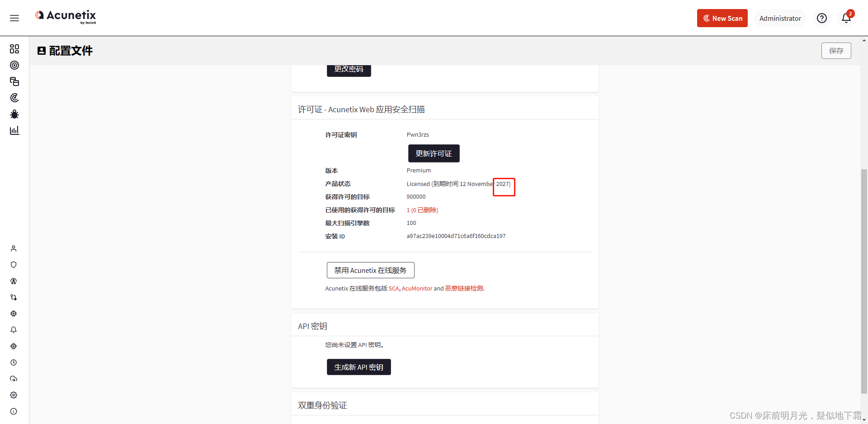Viewport: 868px width, 424px height.
Task: Select the Licensed expiry status text
Action: tap(458, 184)
